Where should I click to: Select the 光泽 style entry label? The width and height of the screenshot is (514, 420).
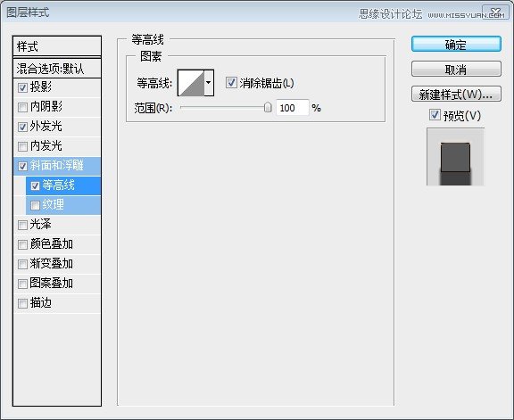(41, 224)
